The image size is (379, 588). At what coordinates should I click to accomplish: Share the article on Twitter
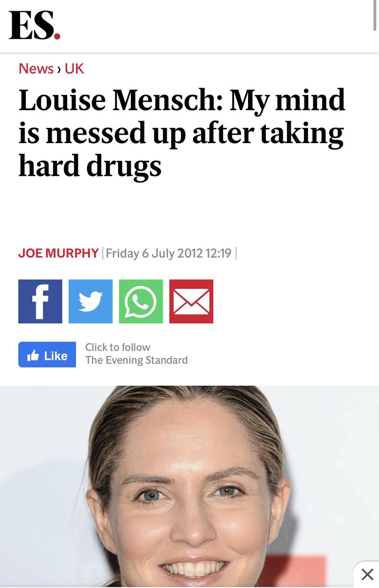tap(91, 301)
